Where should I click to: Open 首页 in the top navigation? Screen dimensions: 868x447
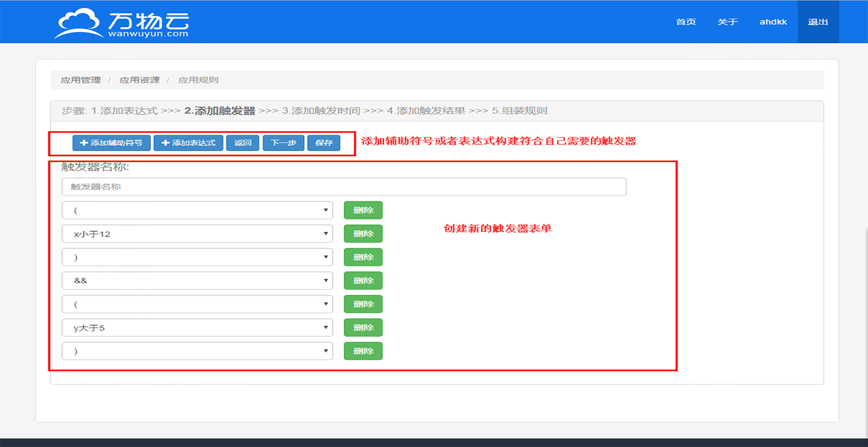tap(686, 22)
